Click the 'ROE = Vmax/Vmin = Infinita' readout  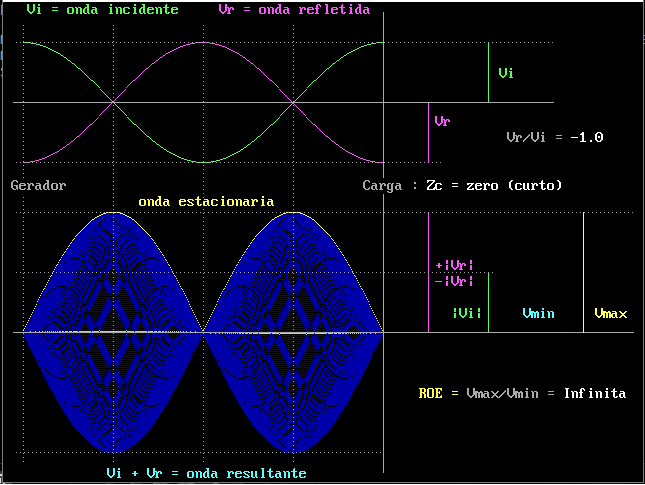522,393
